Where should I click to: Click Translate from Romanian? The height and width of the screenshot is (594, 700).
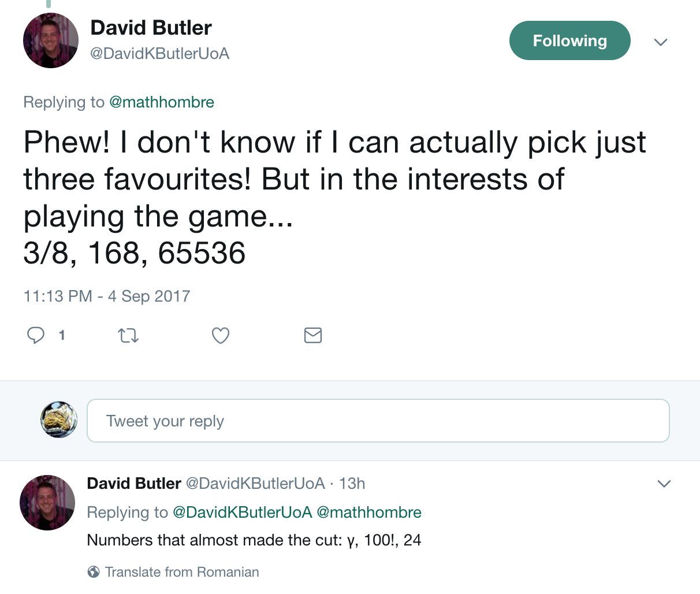coord(182,572)
